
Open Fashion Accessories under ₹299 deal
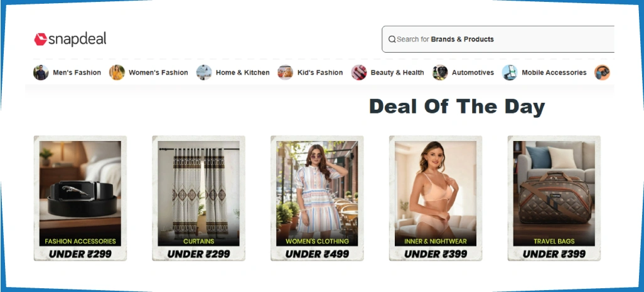coord(80,198)
